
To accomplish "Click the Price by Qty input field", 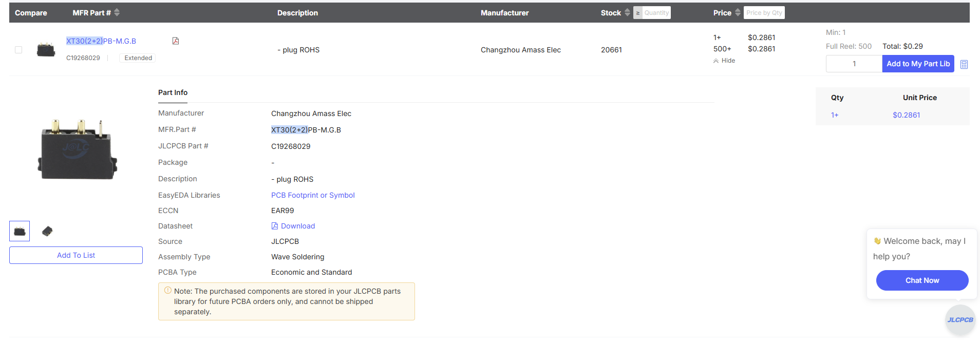I will 764,13.
